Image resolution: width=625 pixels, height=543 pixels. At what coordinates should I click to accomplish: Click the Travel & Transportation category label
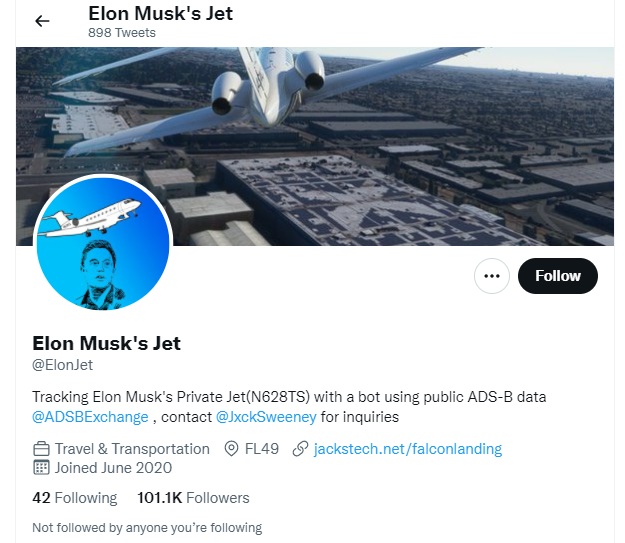[132, 449]
